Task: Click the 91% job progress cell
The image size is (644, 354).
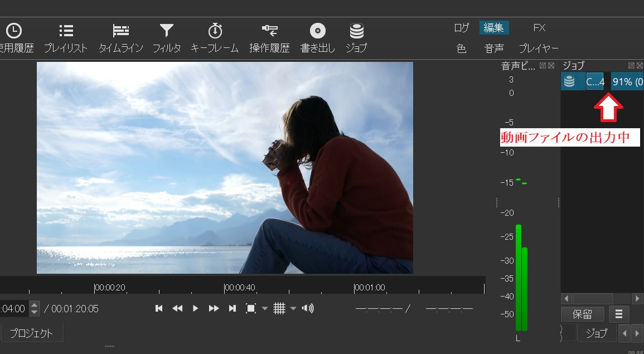Action: 627,82
